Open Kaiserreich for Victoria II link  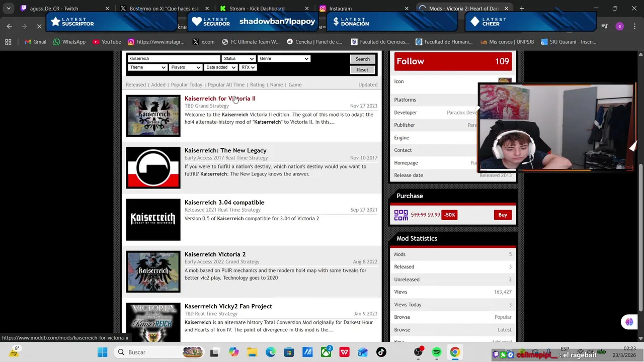220,99
